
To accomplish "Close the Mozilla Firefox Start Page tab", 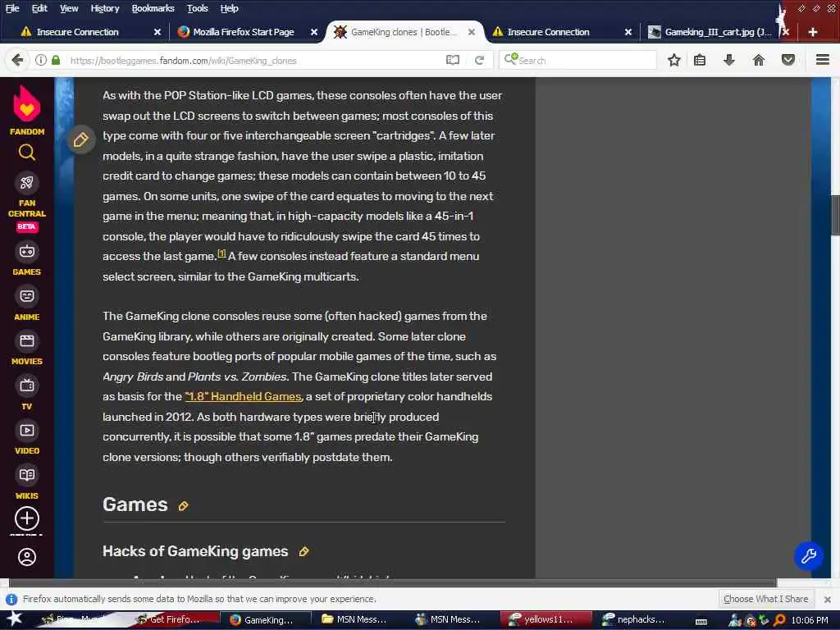I will [x=314, y=32].
